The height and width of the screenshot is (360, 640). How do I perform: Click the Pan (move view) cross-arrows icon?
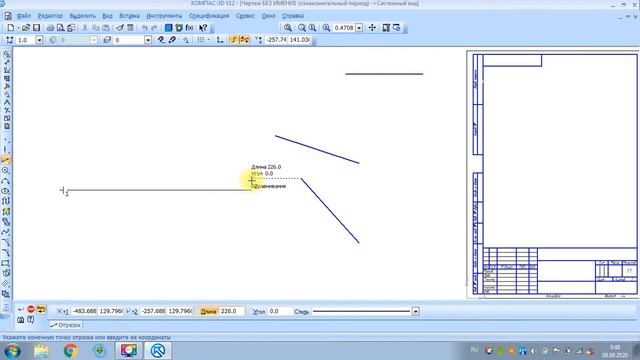[x=372, y=28]
